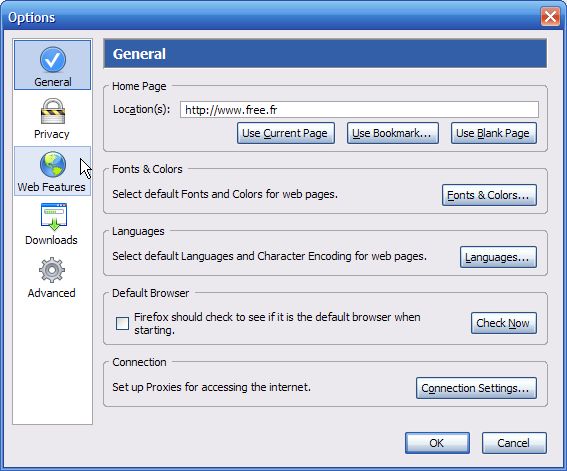Click the Home Page Location field
The width and height of the screenshot is (567, 471).
pyautogui.click(x=359, y=110)
